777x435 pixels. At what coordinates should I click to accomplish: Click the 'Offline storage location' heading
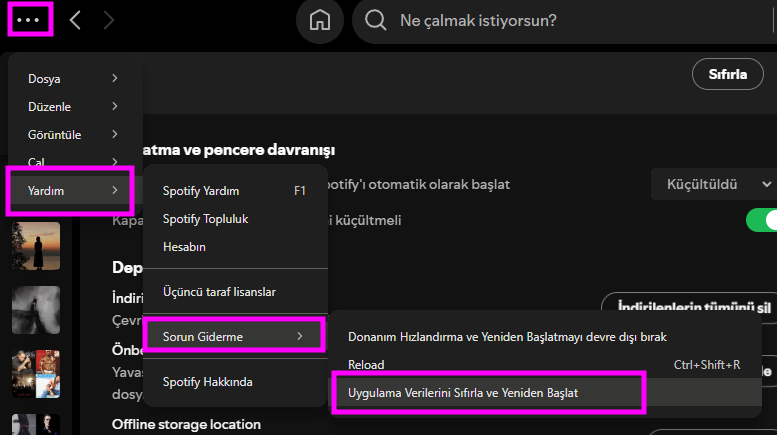pos(186,425)
